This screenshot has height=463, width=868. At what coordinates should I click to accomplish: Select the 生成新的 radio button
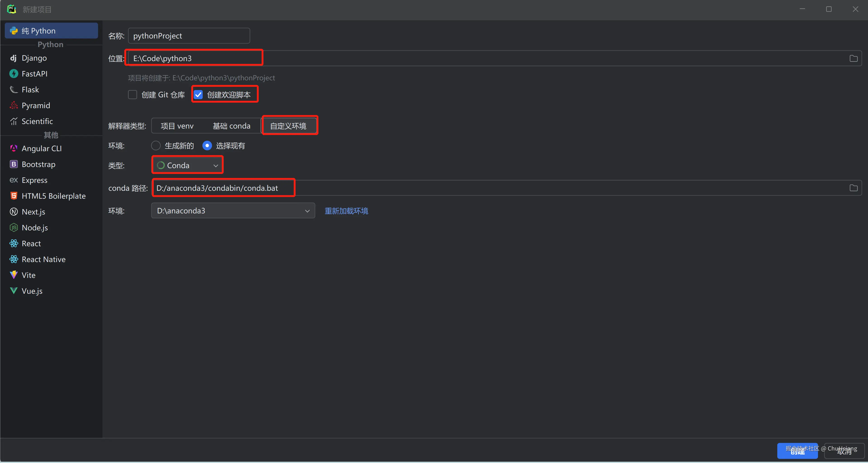coord(156,146)
